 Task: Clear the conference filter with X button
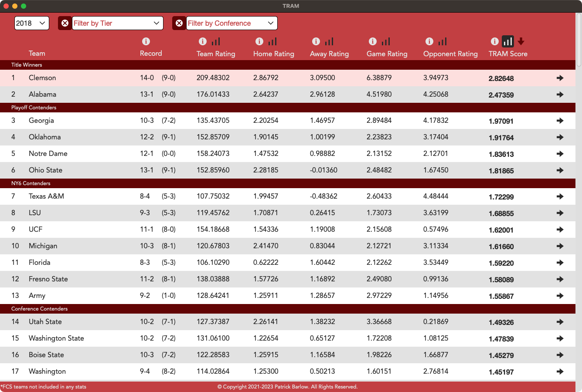[179, 23]
